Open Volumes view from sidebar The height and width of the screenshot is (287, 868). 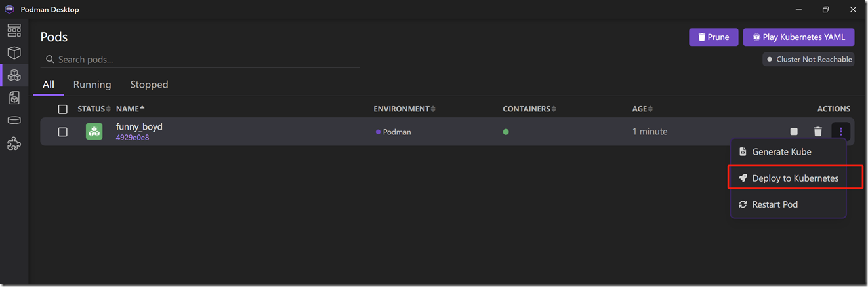(x=14, y=121)
